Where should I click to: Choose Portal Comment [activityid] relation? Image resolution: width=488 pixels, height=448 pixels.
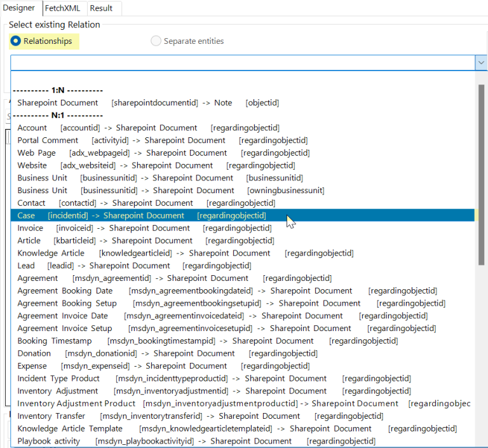pos(243,140)
